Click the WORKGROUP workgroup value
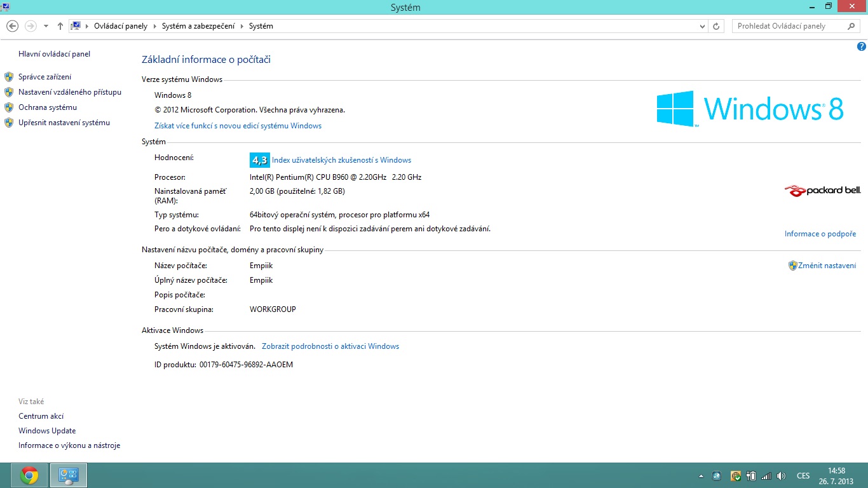The image size is (868, 488). [273, 309]
